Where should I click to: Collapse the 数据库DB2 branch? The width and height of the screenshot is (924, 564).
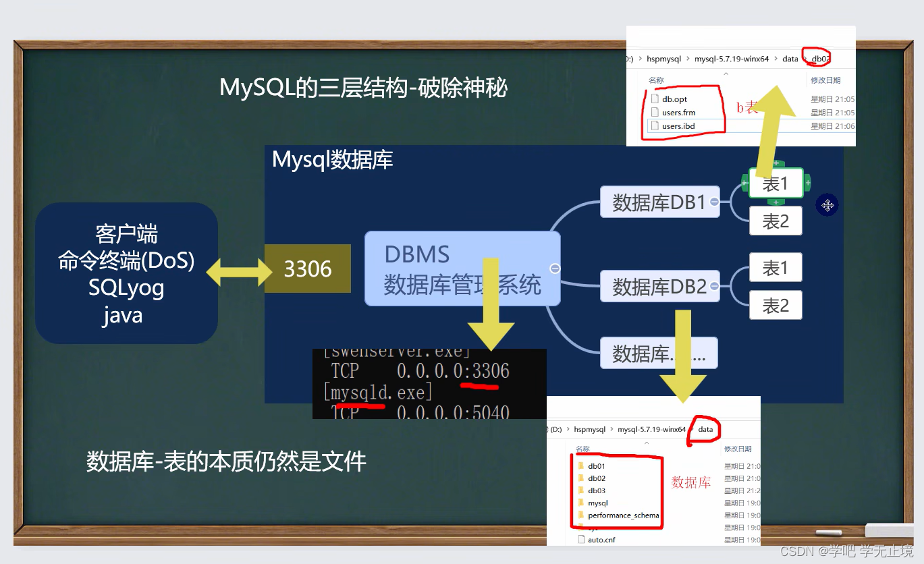coord(714,285)
